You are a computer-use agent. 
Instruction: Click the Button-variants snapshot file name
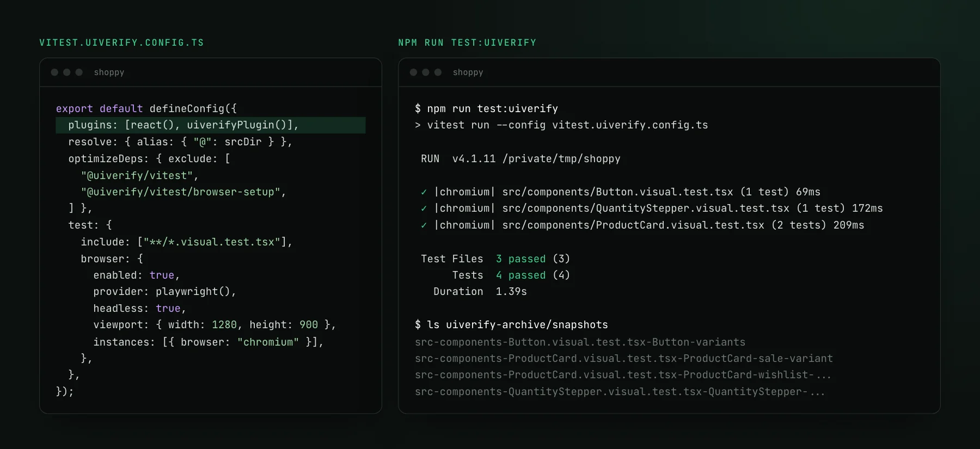pos(580,342)
